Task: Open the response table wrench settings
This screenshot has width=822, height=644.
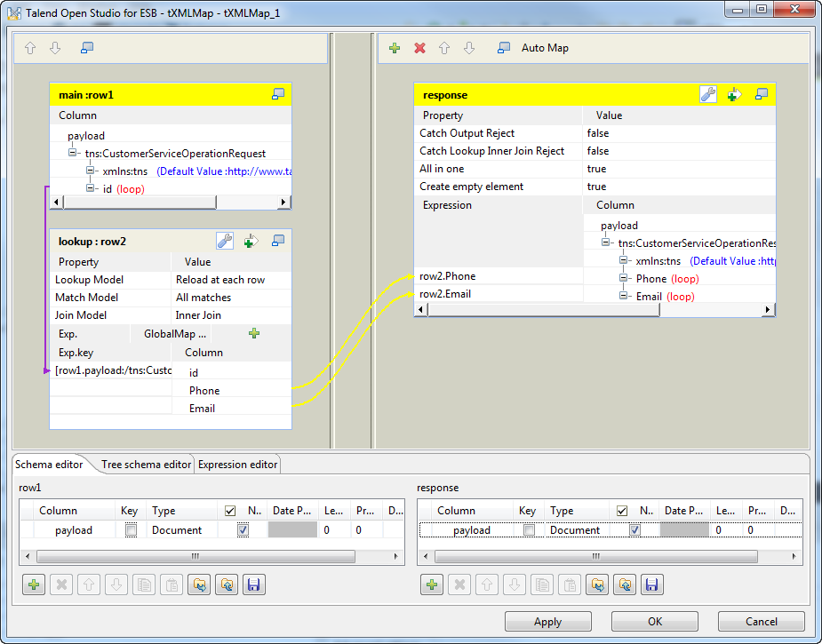Action: (x=708, y=94)
